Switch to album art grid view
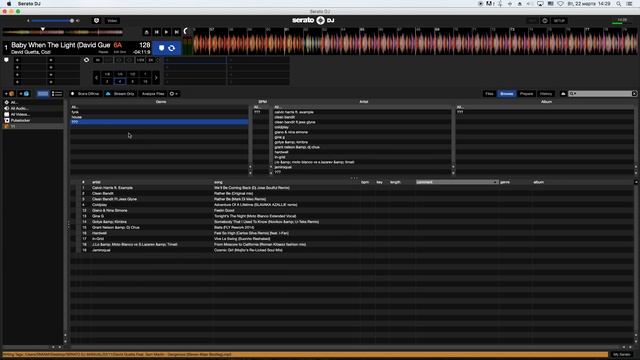 (42, 94)
